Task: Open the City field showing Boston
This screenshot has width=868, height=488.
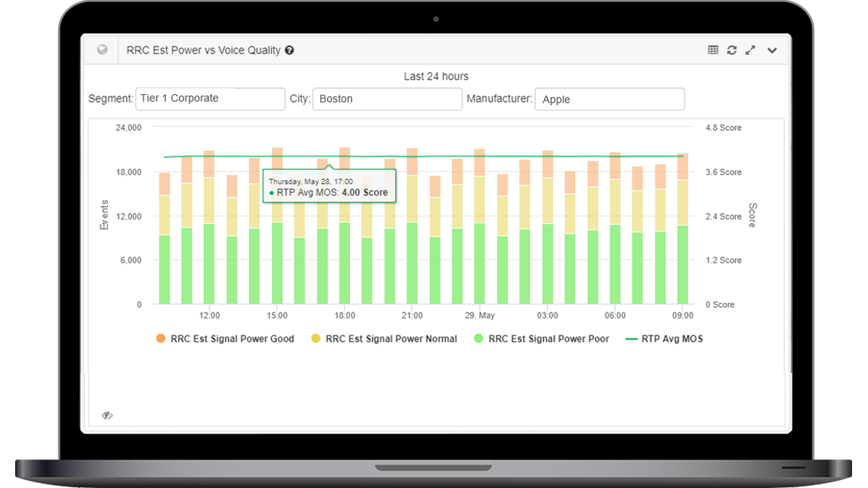Action: pos(387,99)
